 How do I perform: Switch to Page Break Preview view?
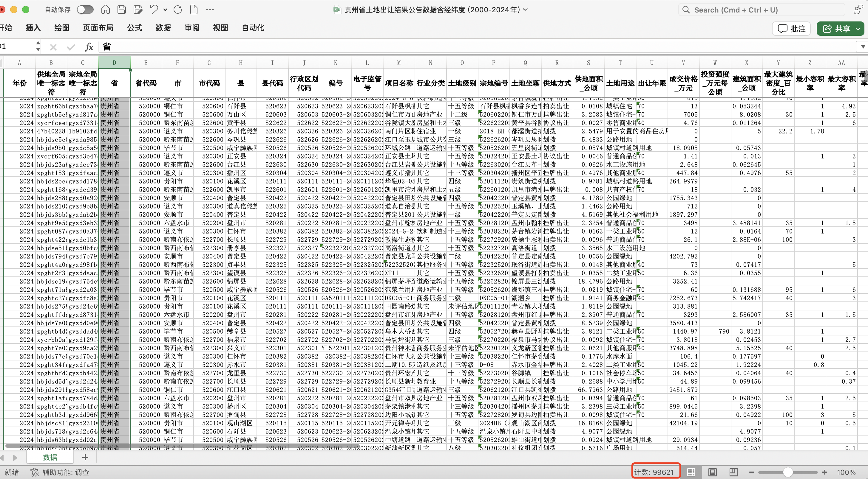(733, 472)
